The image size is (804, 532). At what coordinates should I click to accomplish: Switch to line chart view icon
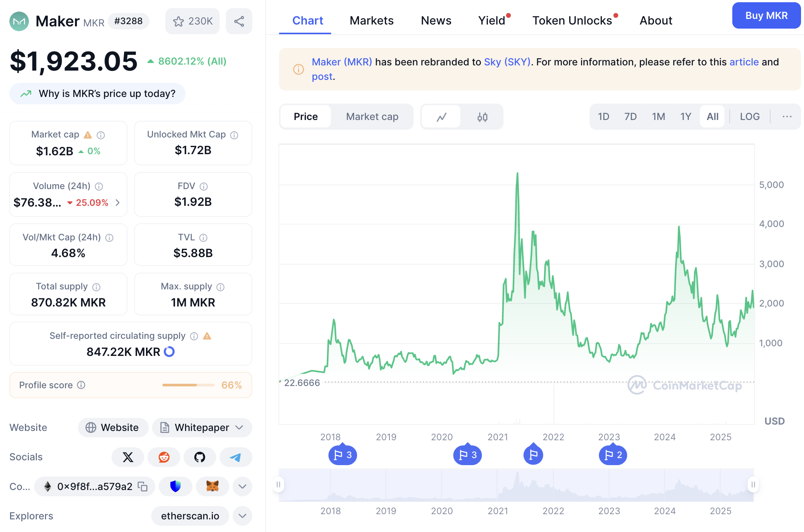point(441,117)
